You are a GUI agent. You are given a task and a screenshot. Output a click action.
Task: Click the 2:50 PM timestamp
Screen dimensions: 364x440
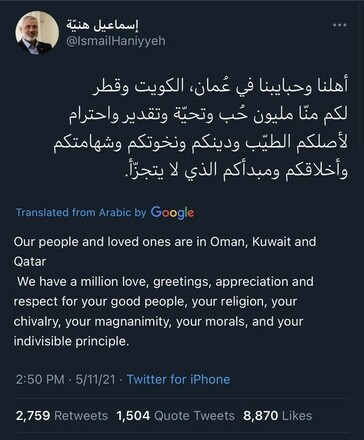click(40, 379)
